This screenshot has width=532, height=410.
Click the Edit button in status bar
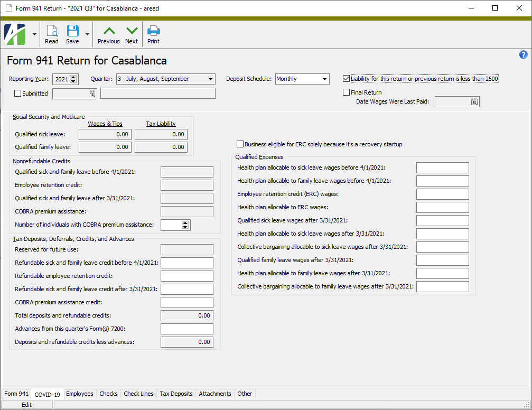coord(26,405)
